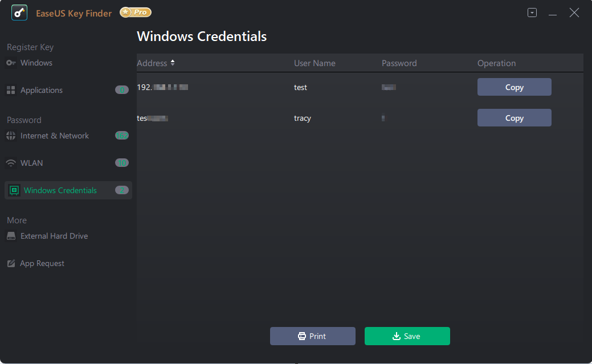Viewport: 592px width, 364px height.
Task: Open Windows under Register Key
Action: (36, 63)
